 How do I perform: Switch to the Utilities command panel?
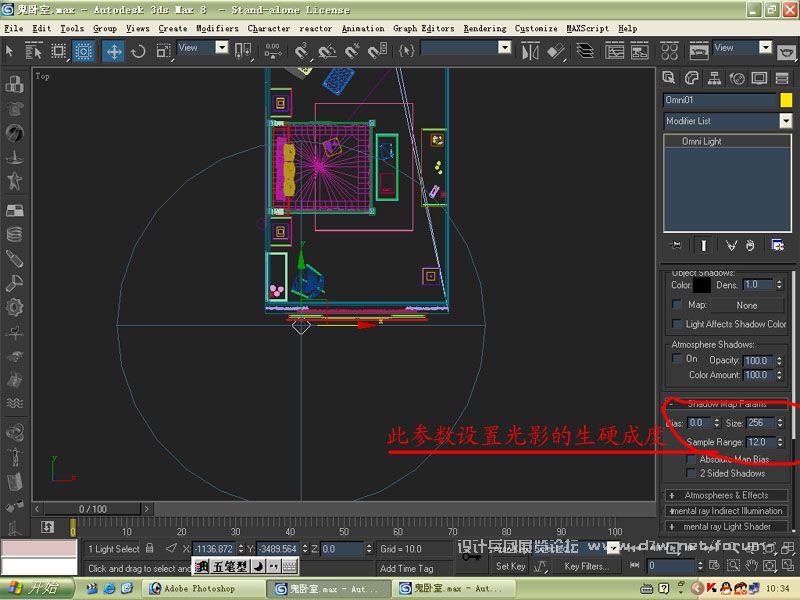tap(782, 78)
